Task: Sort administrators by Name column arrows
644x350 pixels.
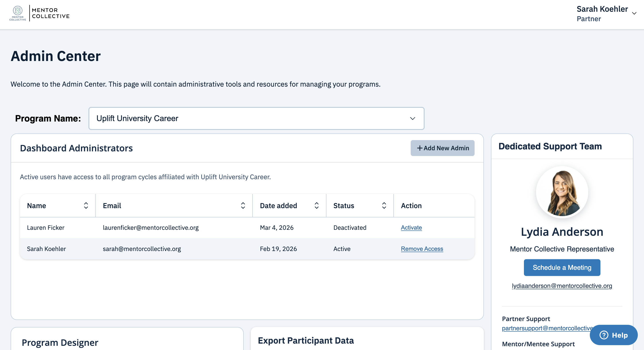Action: (x=86, y=206)
